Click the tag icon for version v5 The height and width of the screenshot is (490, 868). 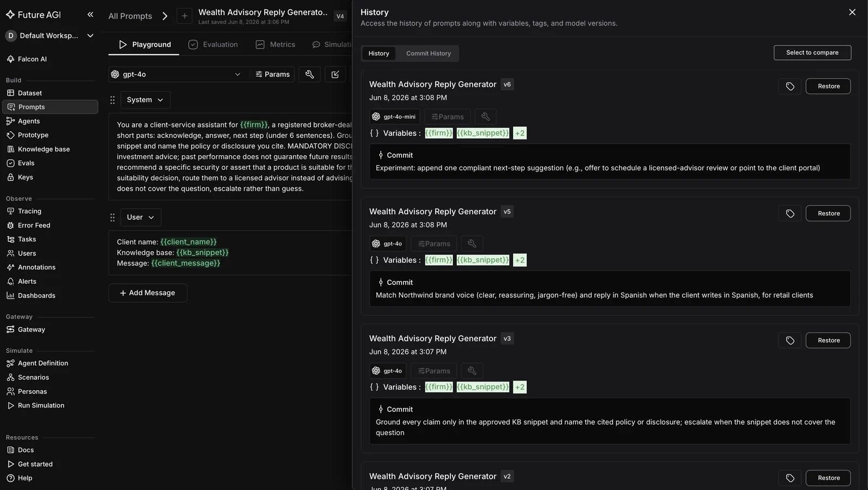(x=790, y=213)
